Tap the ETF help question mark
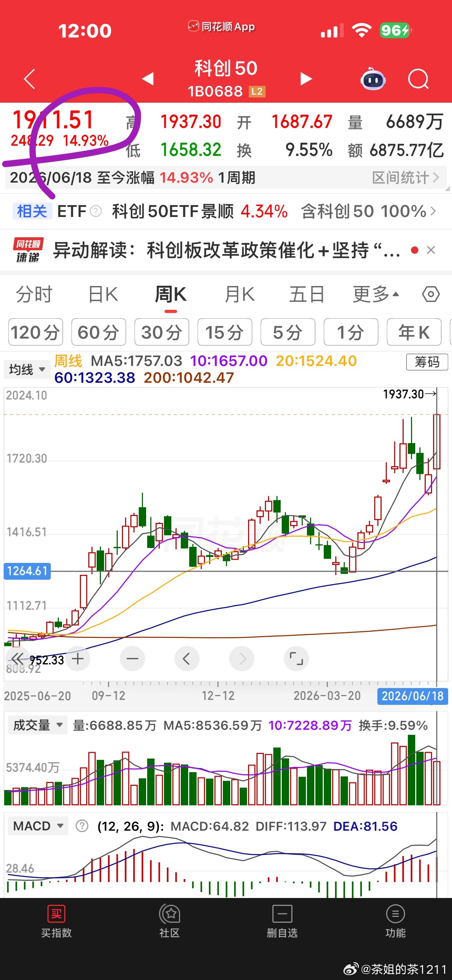Image resolution: width=452 pixels, height=980 pixels. click(x=96, y=211)
